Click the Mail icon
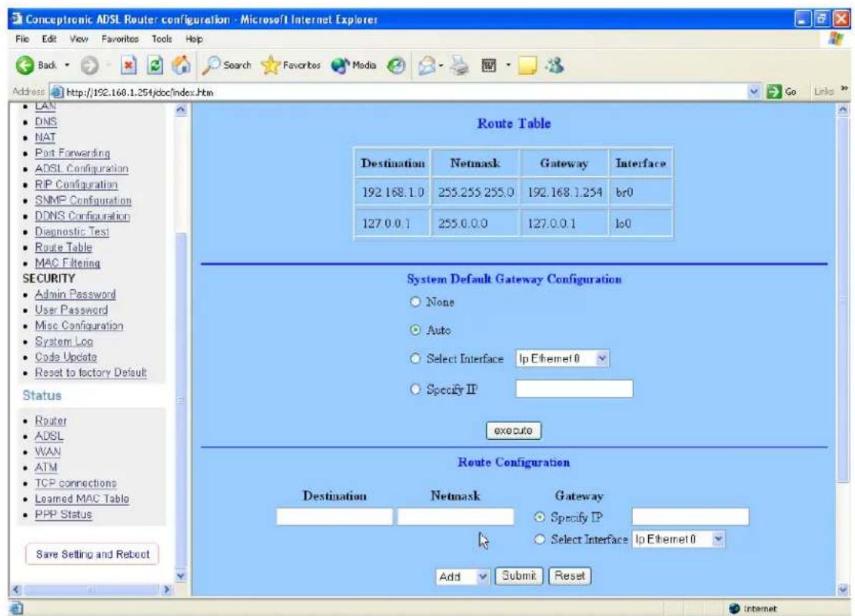Screen dimensions: 855x616 click(x=427, y=66)
